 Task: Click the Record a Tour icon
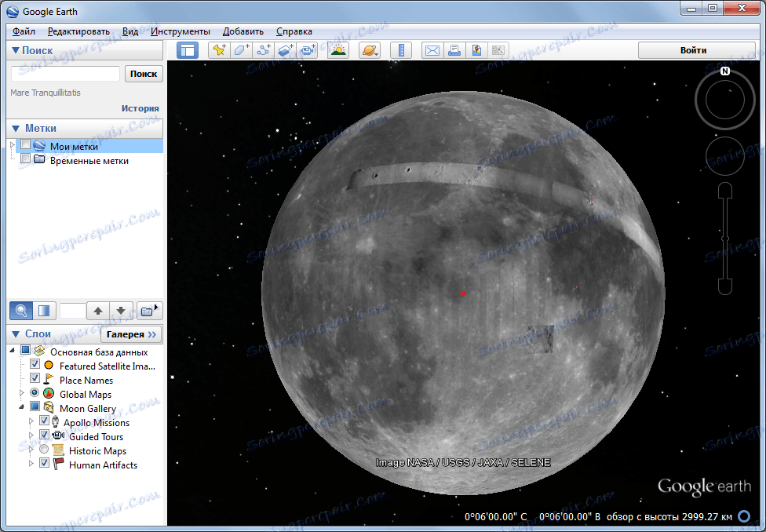[308, 50]
